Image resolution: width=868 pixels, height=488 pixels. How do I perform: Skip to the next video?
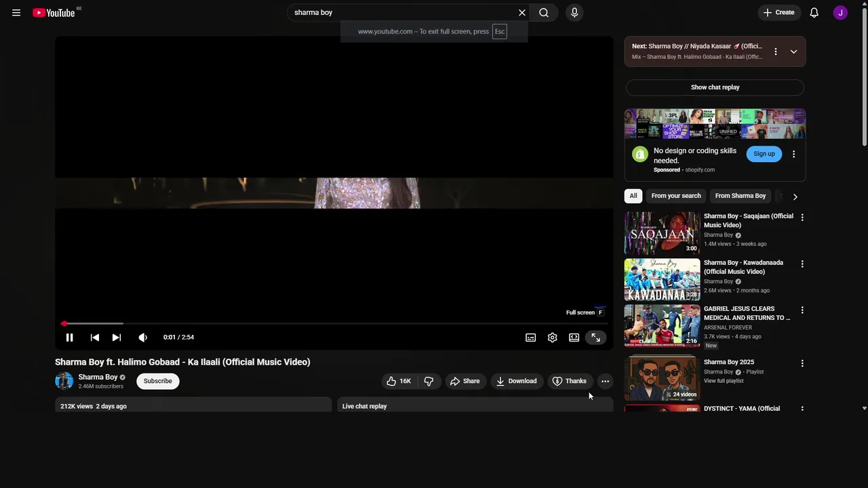(x=117, y=338)
